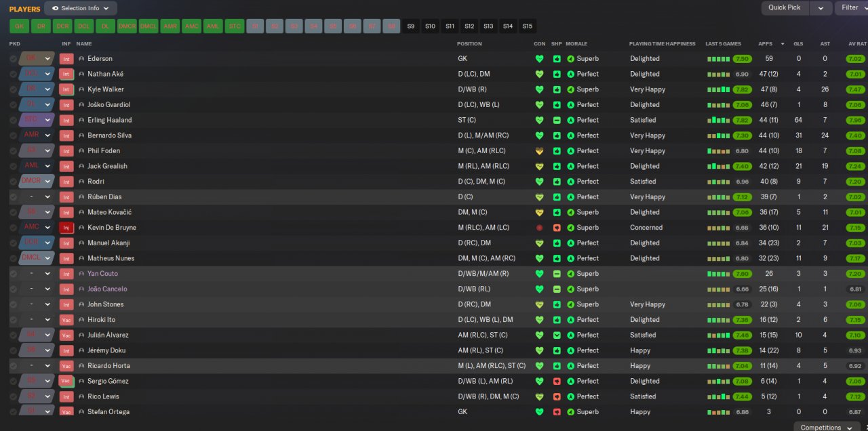Viewport: 868px width, 431px height.
Task: Click Mateo Kovačić's condition heart icon
Action: [x=540, y=212]
